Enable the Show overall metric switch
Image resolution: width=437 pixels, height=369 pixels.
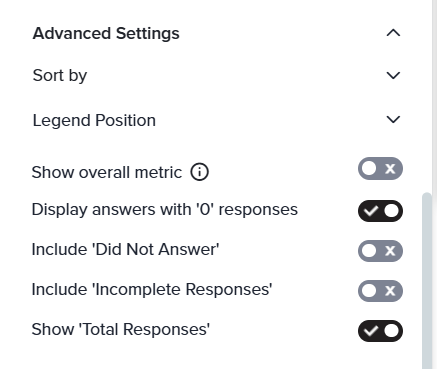point(380,168)
